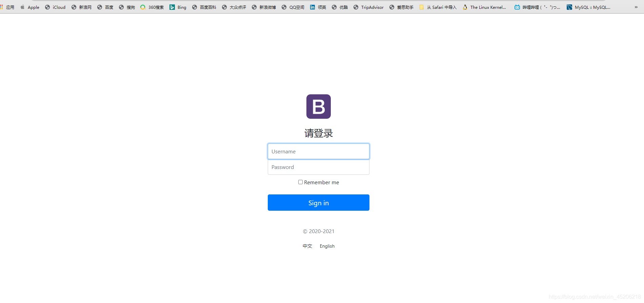Image resolution: width=644 pixels, height=303 pixels.
Task: Expand the bookmarks overflow chevron
Action: tap(636, 7)
